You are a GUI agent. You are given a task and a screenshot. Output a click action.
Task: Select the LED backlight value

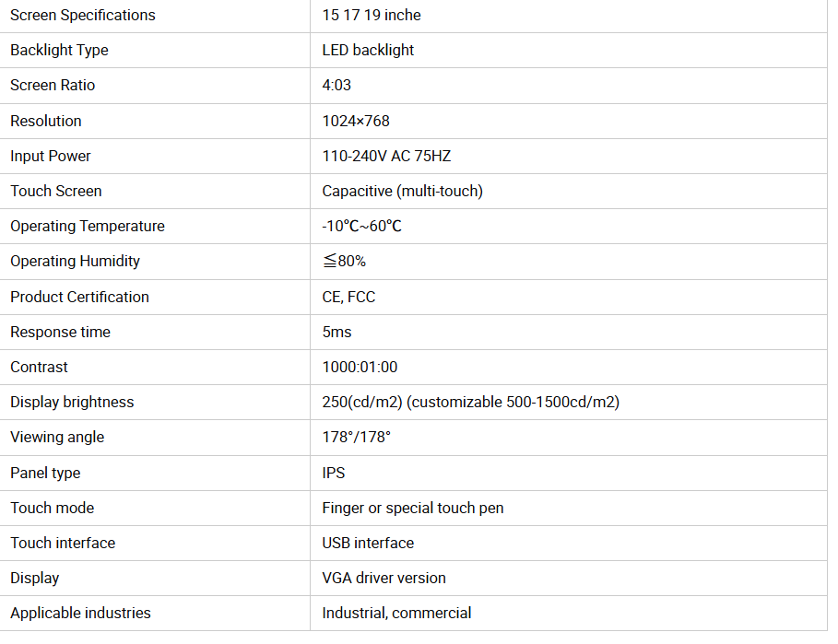pyautogui.click(x=368, y=50)
